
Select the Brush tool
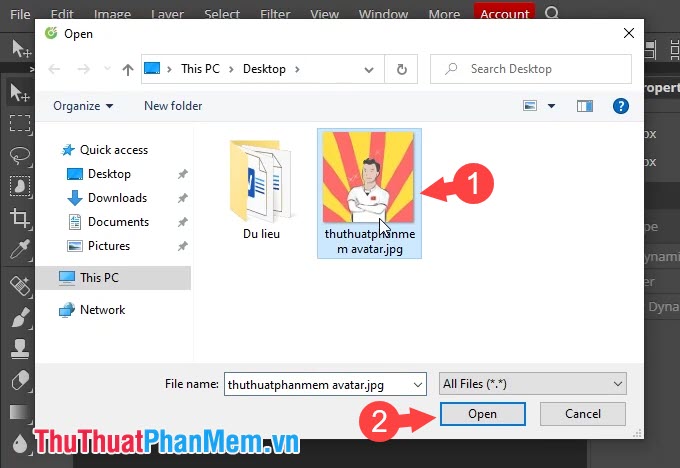click(x=19, y=318)
